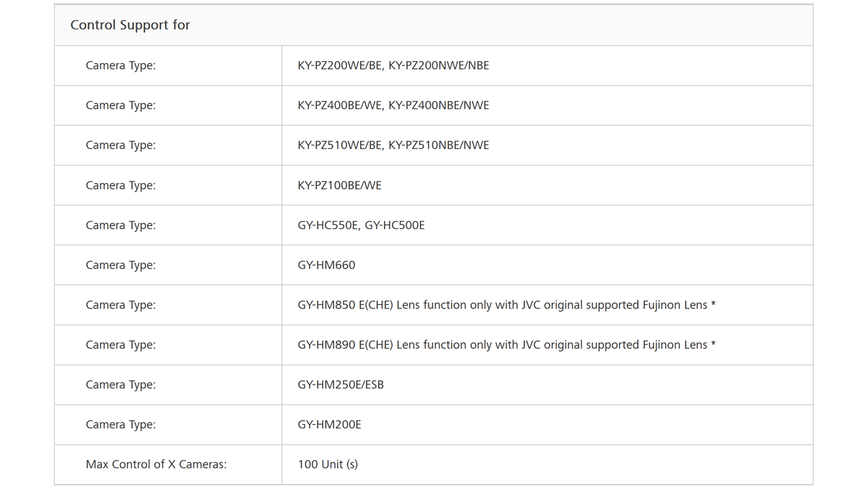Click the Camera Type label for KY-PZ200WE/BE row
Viewport: 868px width, 488px height.
[x=121, y=66]
